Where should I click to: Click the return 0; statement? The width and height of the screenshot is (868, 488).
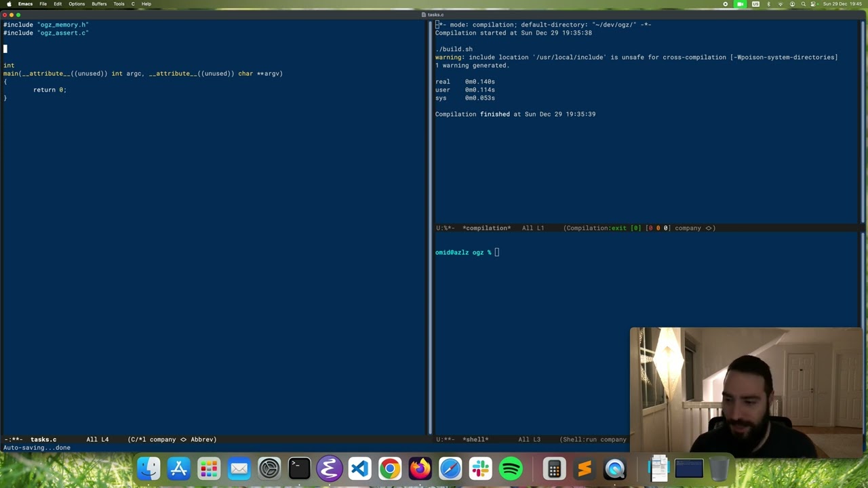click(50, 89)
